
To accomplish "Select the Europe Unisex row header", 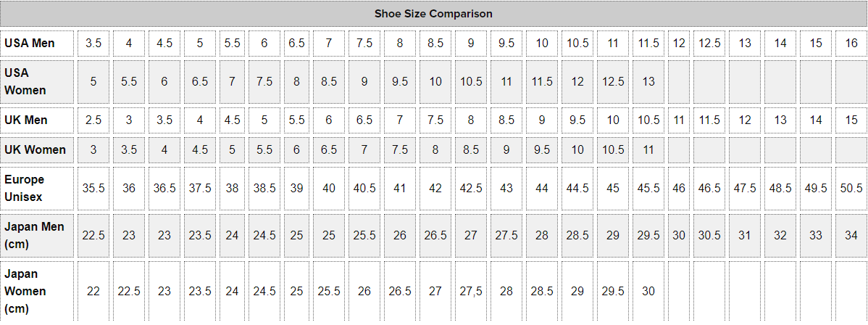I will 25,188.
